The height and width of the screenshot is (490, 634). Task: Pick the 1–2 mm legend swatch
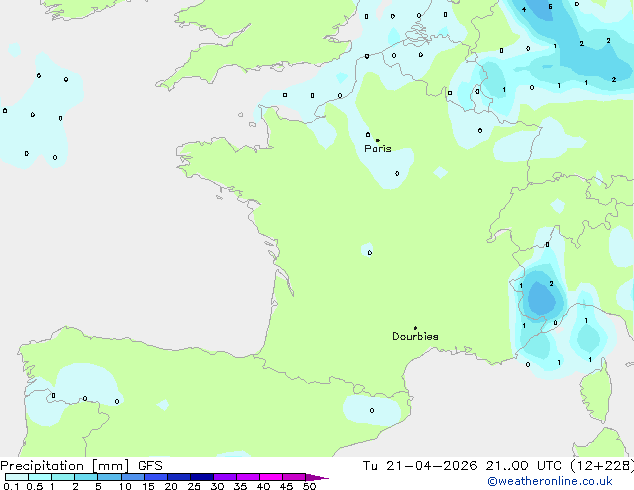pyautogui.click(x=63, y=477)
